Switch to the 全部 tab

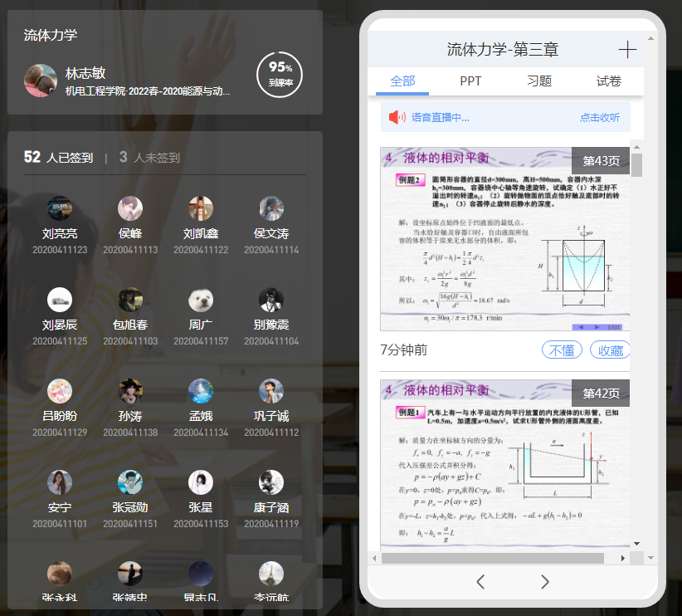pos(402,81)
